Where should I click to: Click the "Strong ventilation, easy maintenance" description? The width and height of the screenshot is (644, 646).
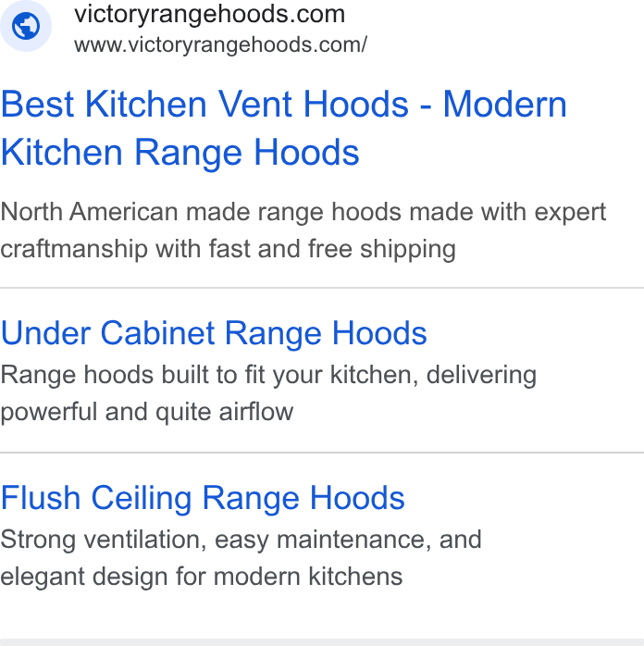241,558
